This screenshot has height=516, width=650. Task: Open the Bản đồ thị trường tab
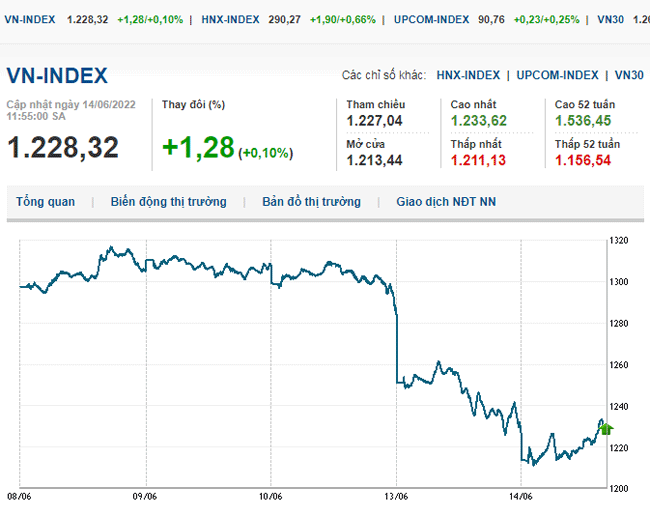click(311, 202)
